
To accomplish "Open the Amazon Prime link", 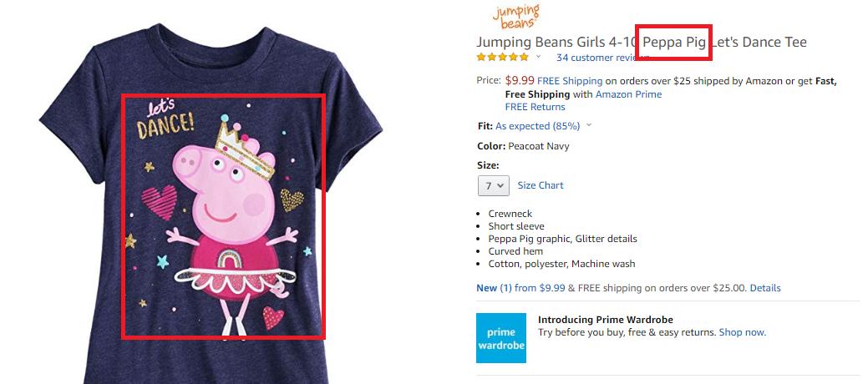I will tap(628, 94).
